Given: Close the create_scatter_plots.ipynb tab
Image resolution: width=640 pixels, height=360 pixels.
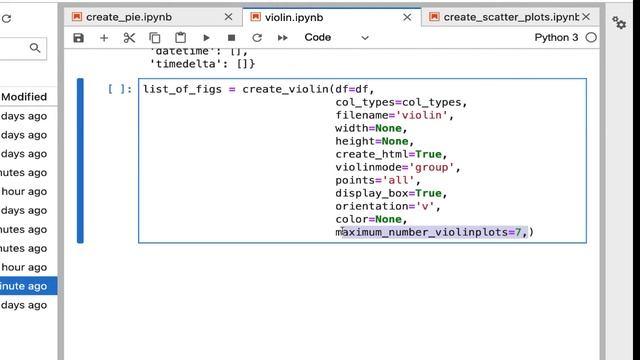Looking at the screenshot, I should (586, 17).
